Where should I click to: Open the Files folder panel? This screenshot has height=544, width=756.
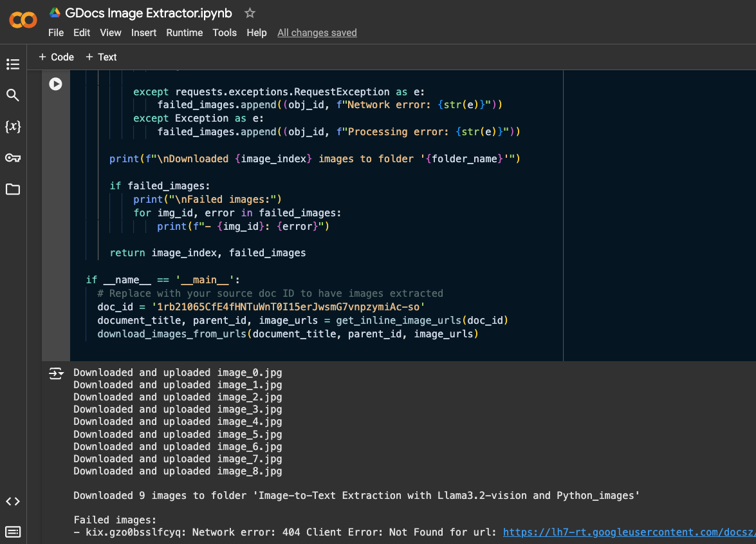(x=13, y=189)
